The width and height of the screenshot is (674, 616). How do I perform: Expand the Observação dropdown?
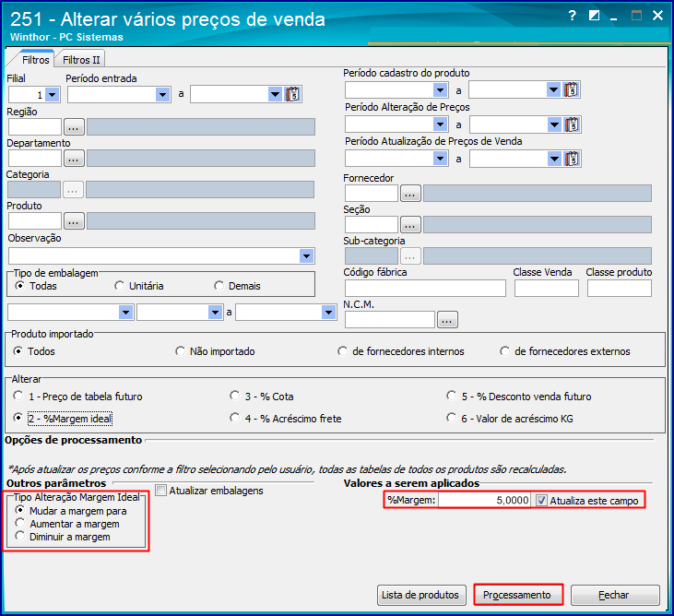click(306, 256)
